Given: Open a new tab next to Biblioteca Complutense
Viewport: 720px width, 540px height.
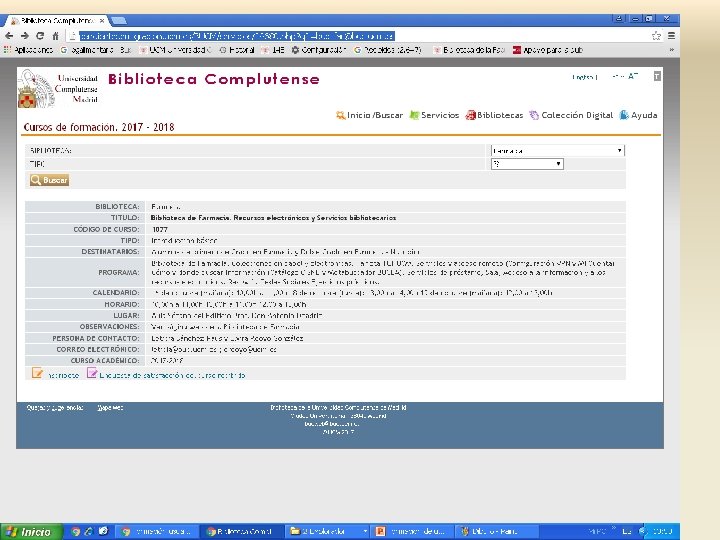Looking at the screenshot, I should click(118, 21).
